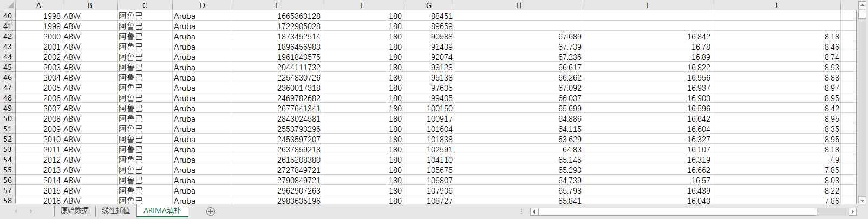Click cell with year 2003
This screenshot has height=219, width=868.
coord(38,67)
